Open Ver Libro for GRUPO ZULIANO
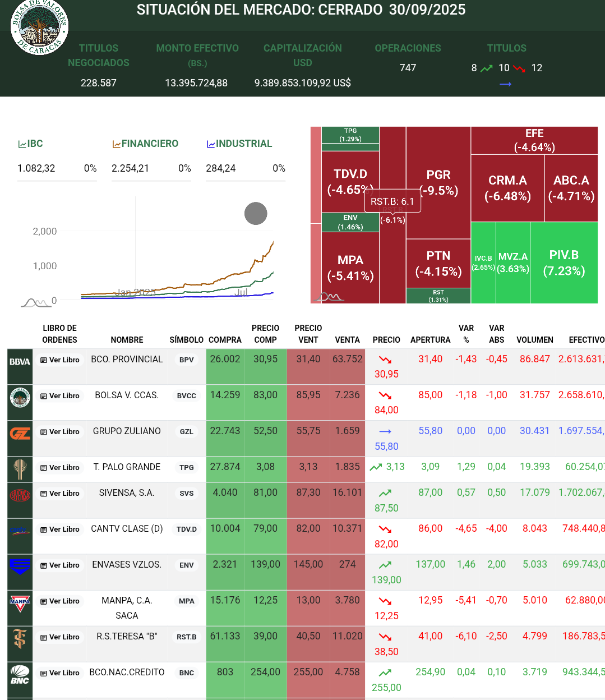The image size is (605, 700). [60, 432]
